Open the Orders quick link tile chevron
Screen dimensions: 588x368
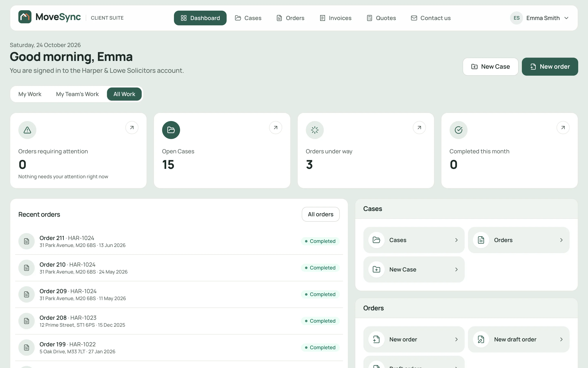[561, 240]
